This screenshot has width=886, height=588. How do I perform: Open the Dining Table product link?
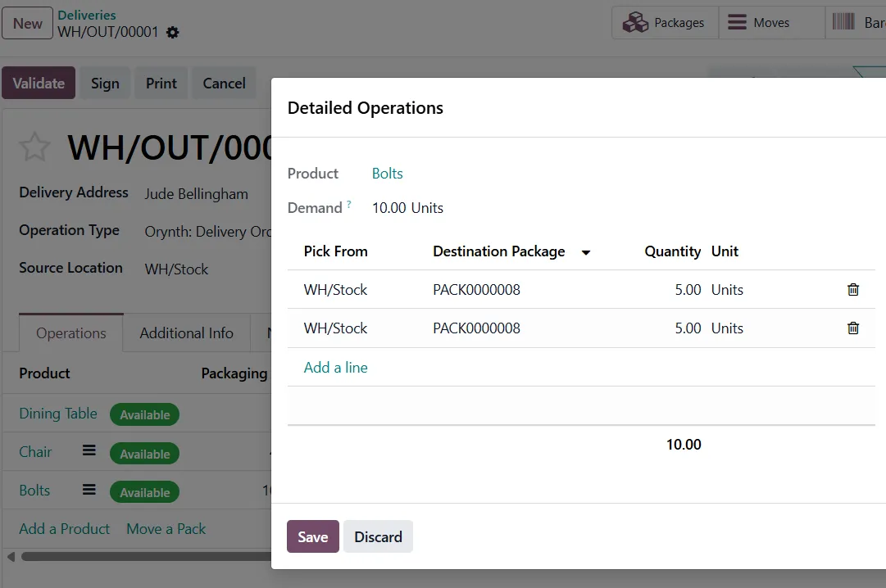(58, 414)
